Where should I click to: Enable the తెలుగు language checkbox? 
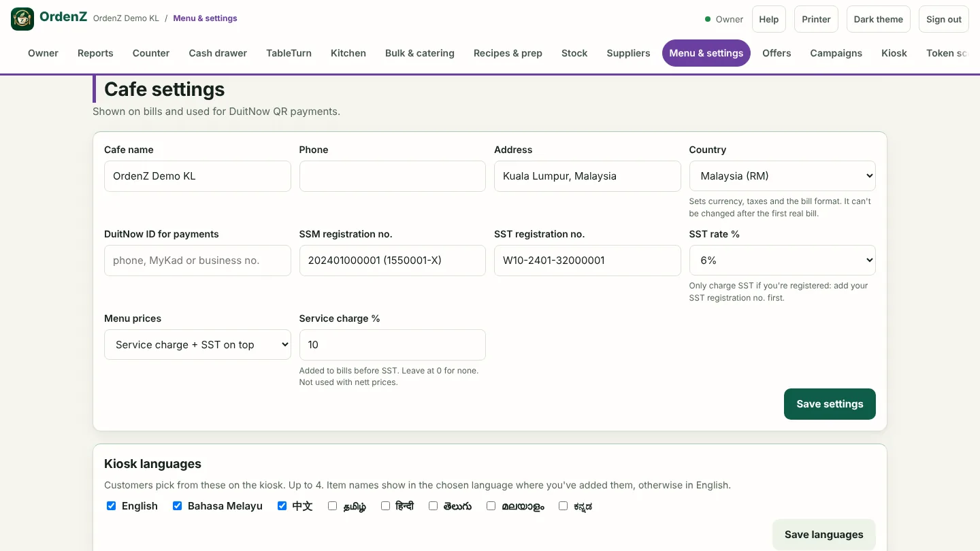pos(434,506)
